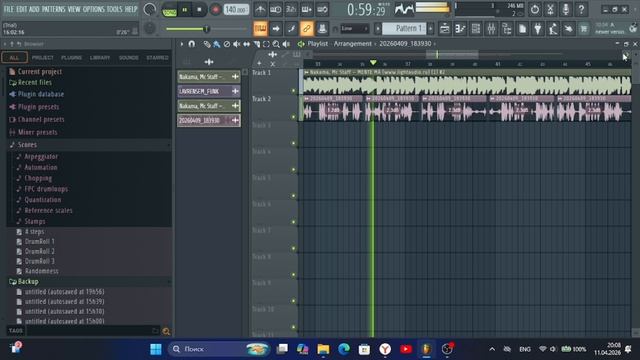
Task: Open the Mixer from toolbar
Action: [x=491, y=29]
